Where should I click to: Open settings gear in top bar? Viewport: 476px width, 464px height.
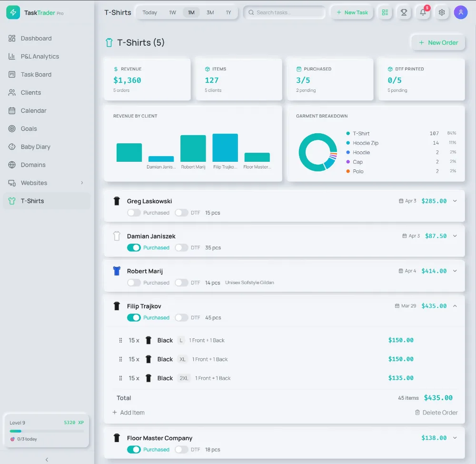(x=442, y=12)
